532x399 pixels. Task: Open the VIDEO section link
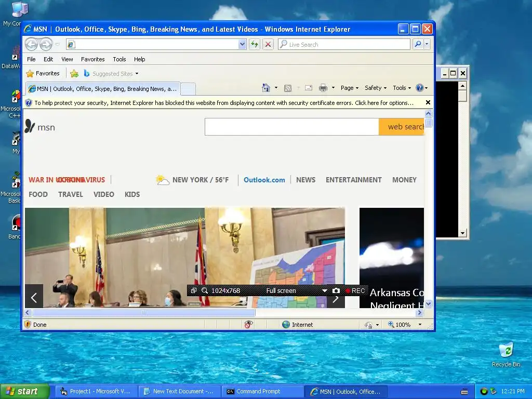click(x=104, y=194)
